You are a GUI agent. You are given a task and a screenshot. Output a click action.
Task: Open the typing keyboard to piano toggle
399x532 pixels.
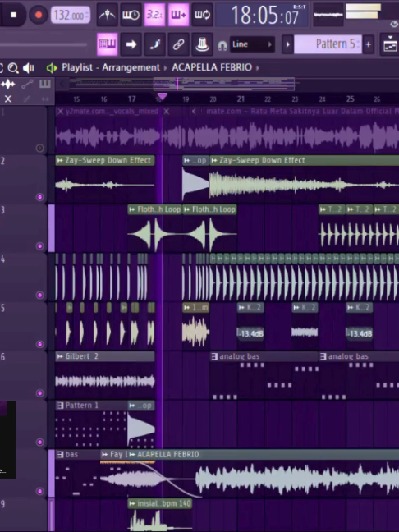108,44
